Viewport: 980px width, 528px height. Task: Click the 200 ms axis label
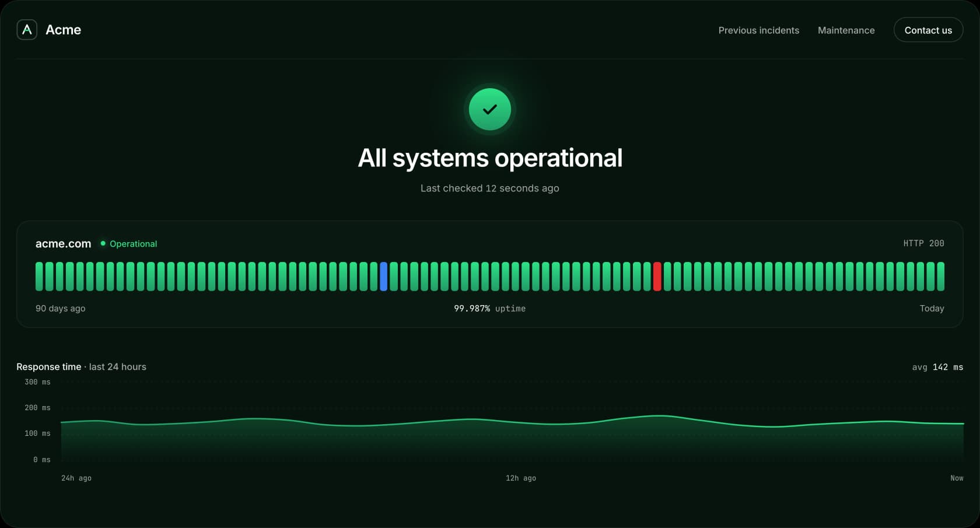click(x=37, y=407)
